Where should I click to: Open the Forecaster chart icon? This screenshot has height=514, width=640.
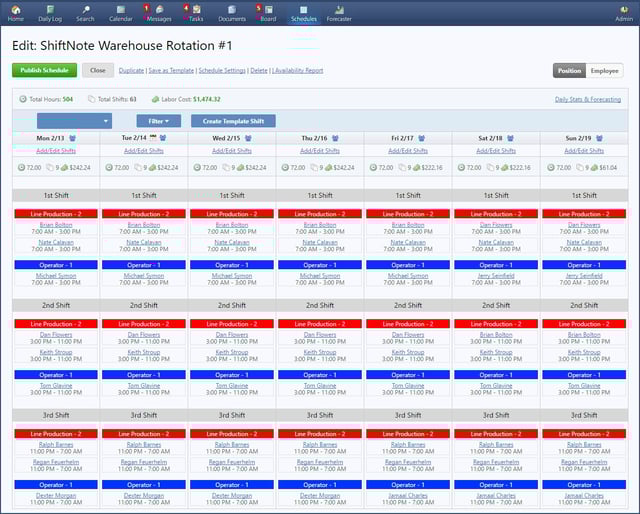339,10
